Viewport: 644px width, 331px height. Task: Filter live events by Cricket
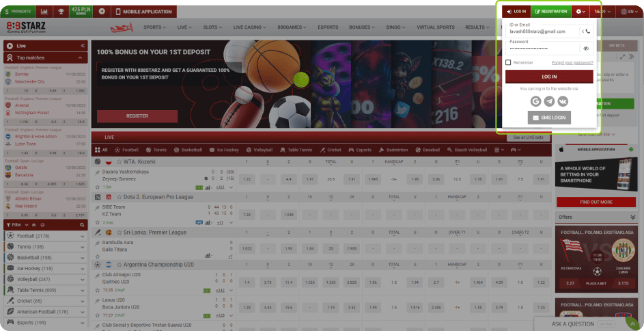331,150
